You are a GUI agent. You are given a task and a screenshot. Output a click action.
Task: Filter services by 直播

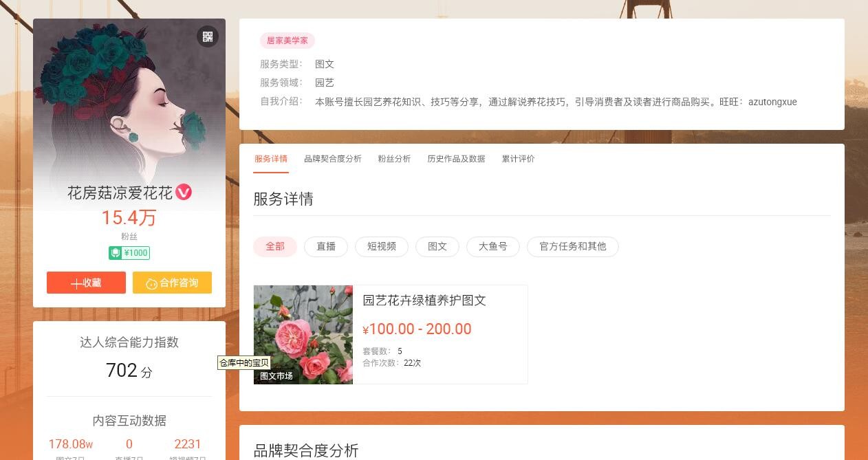point(326,247)
